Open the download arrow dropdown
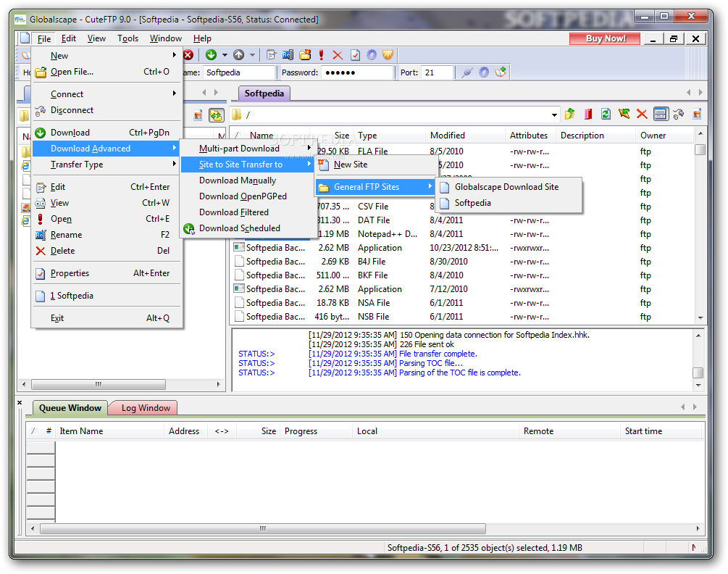 225,55
